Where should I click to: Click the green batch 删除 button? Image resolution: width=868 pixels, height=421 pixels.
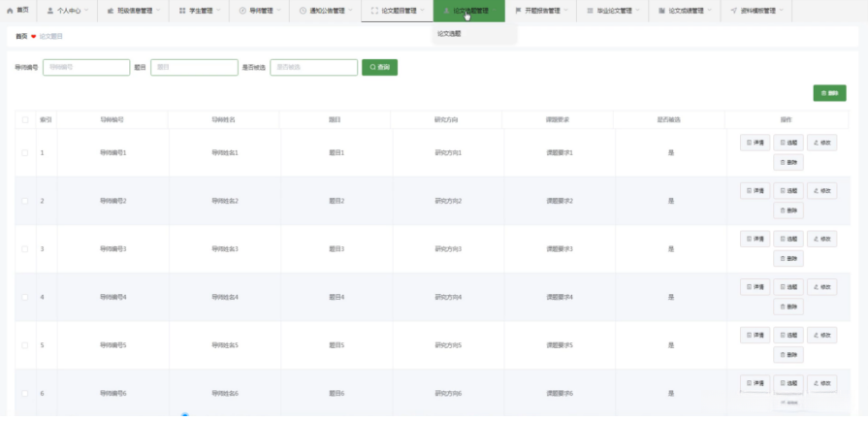[x=830, y=93]
